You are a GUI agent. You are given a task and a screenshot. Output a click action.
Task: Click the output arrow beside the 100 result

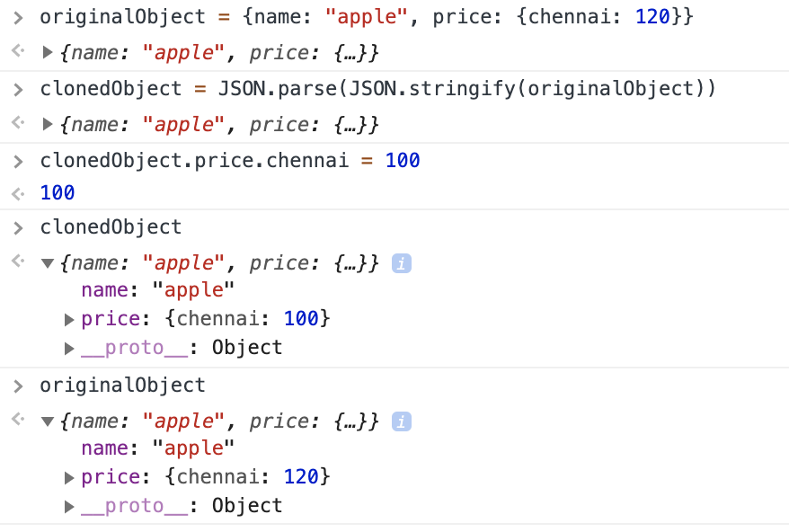[18, 193]
